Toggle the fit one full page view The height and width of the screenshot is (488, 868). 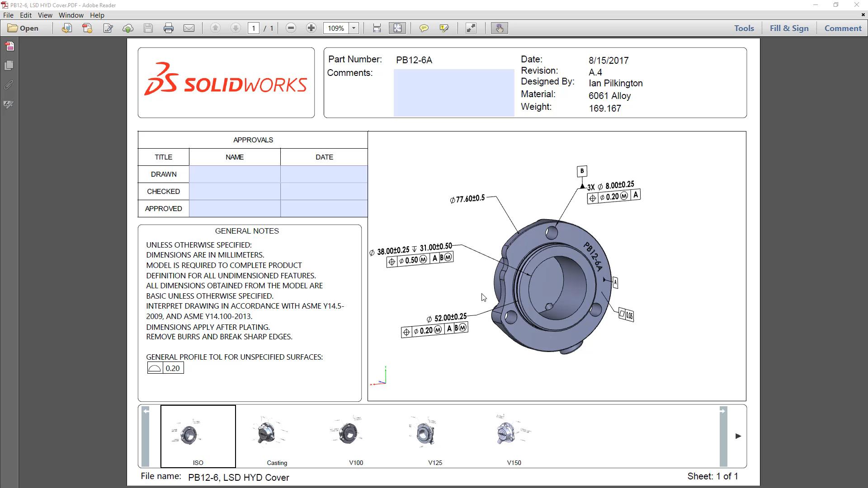point(397,28)
